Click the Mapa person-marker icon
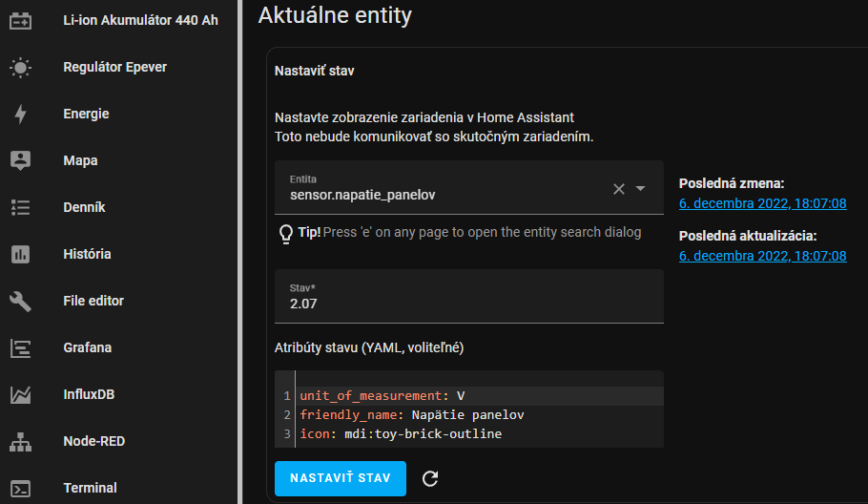868x504 pixels. tap(21, 160)
